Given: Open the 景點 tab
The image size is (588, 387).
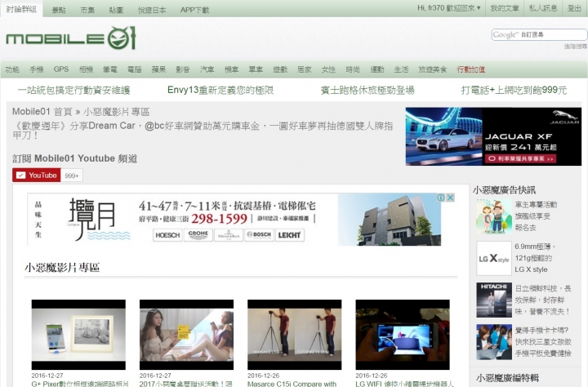Looking at the screenshot, I should click(x=59, y=10).
